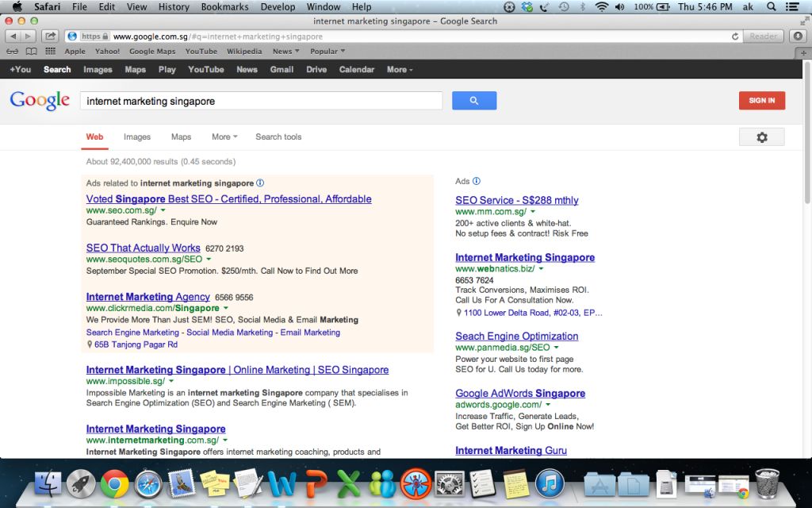Open Voted Singapore Best SEO ad link
The image size is (812, 508).
[x=229, y=199]
